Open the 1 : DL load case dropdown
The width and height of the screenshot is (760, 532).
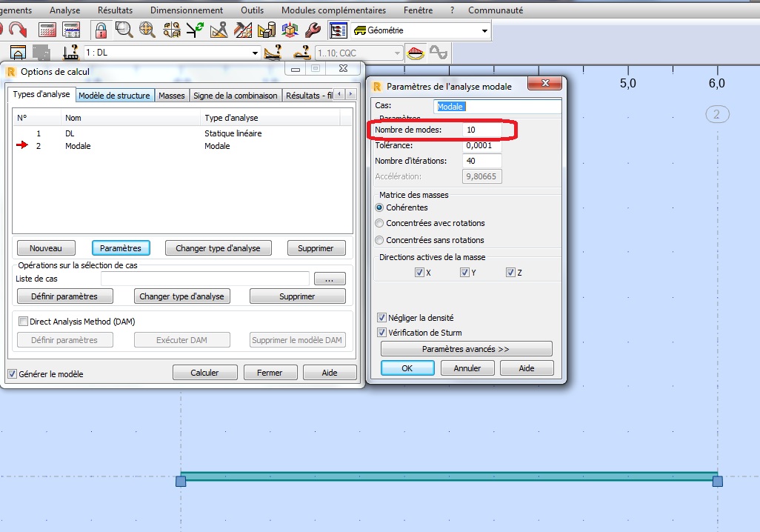point(256,53)
